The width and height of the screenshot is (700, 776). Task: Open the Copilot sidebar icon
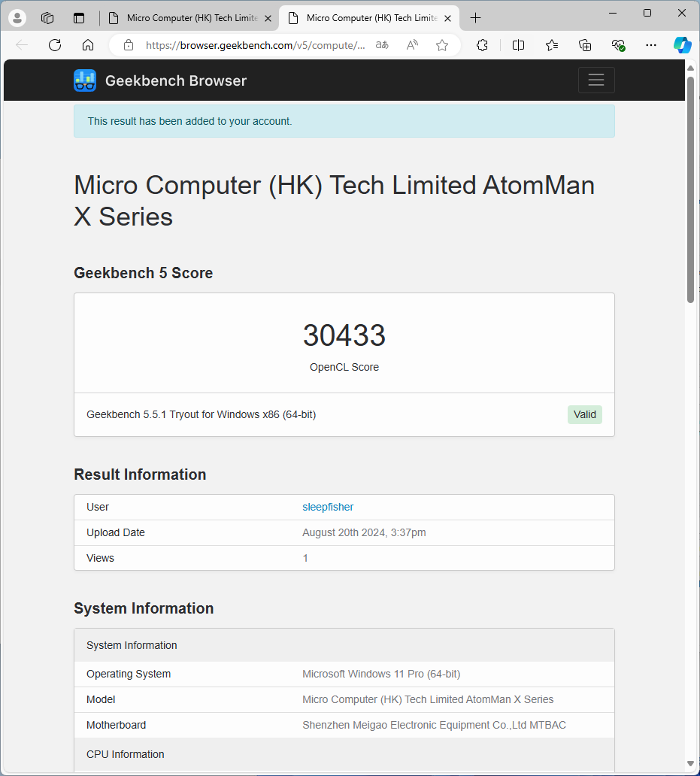(683, 46)
